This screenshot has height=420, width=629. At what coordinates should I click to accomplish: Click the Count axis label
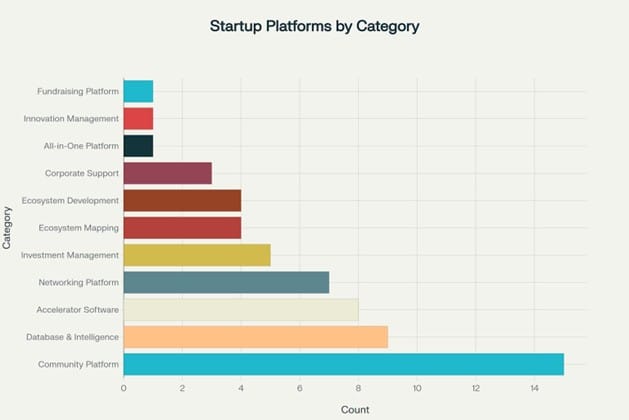tap(355, 410)
